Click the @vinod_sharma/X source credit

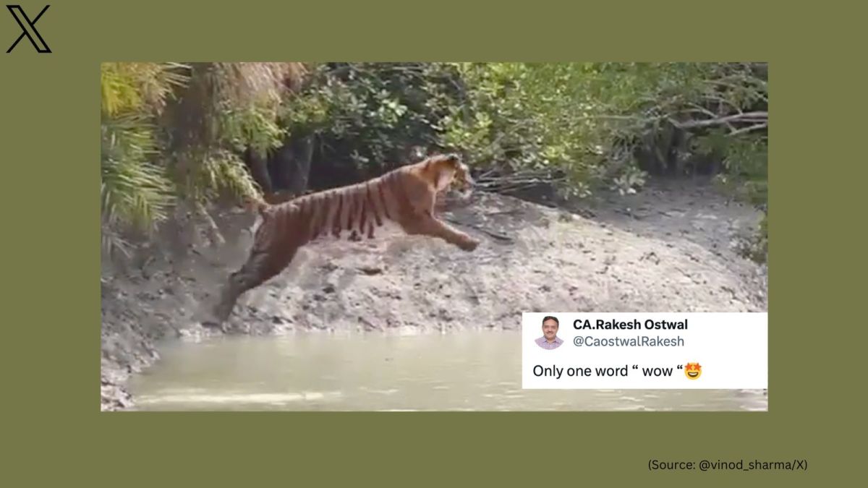click(752, 465)
